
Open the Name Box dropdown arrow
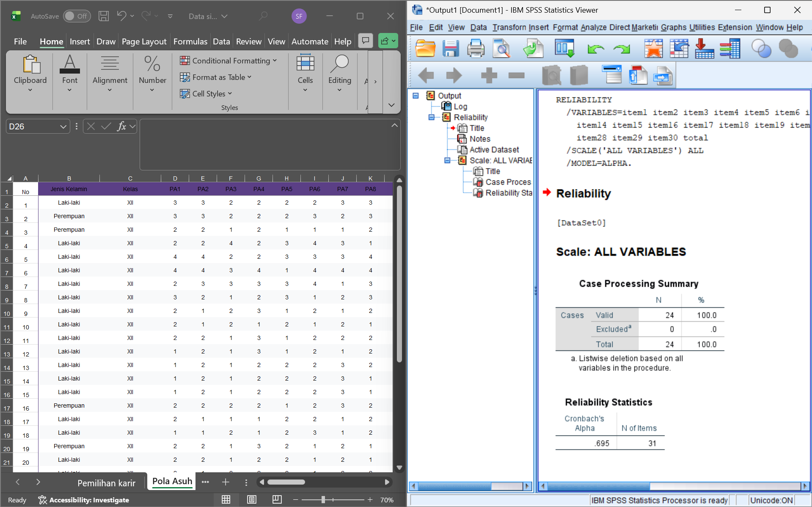tap(63, 126)
